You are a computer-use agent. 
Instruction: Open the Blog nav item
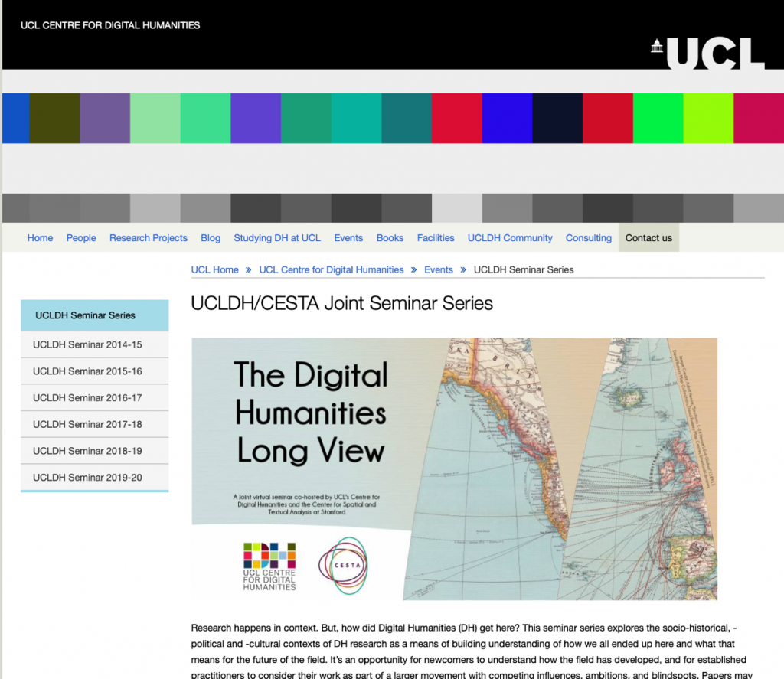211,238
